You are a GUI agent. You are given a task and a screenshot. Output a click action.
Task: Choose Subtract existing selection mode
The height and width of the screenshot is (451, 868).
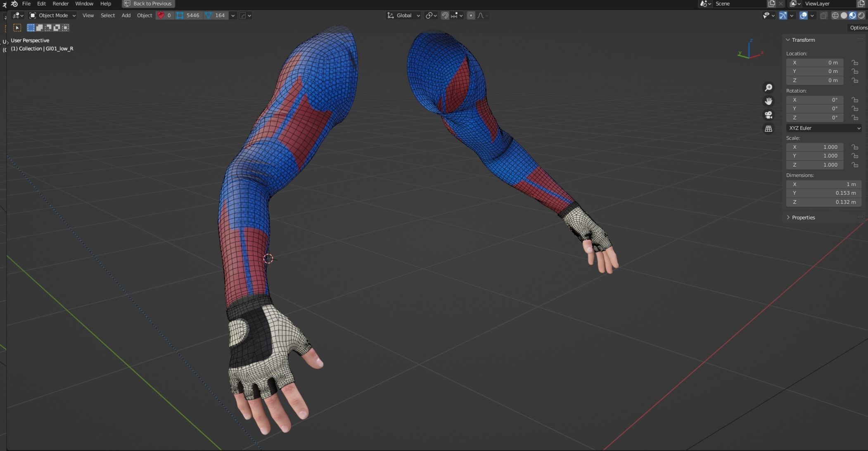pyautogui.click(x=48, y=28)
